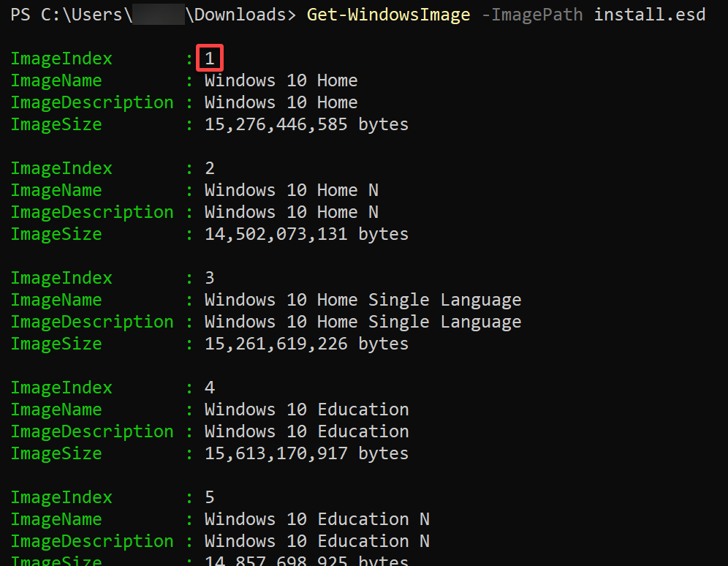728x566 pixels.
Task: Click ImageDescription value "Windows 10 Home Single Language"
Action: [x=363, y=322]
